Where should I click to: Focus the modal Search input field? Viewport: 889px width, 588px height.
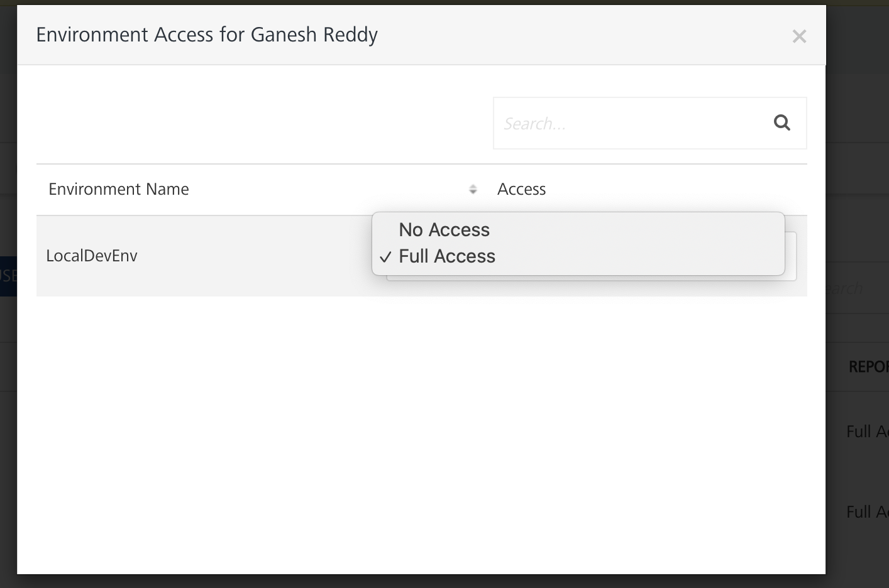629,123
